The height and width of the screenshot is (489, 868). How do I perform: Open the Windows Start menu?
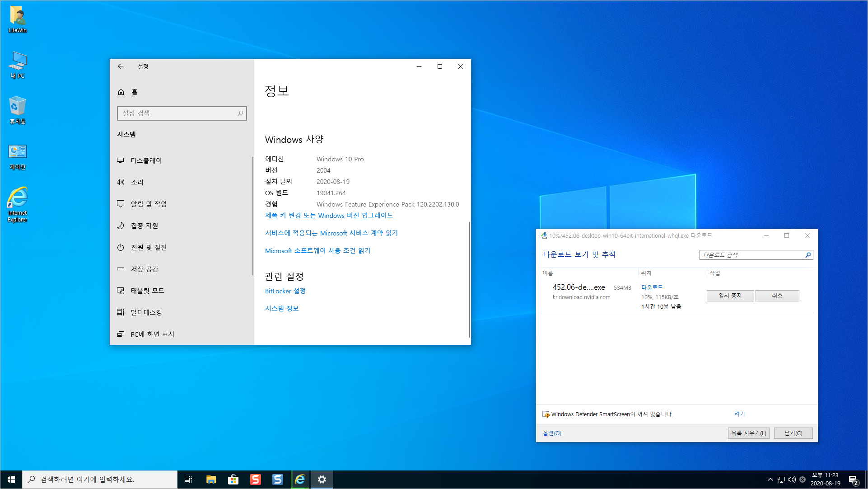(11, 480)
